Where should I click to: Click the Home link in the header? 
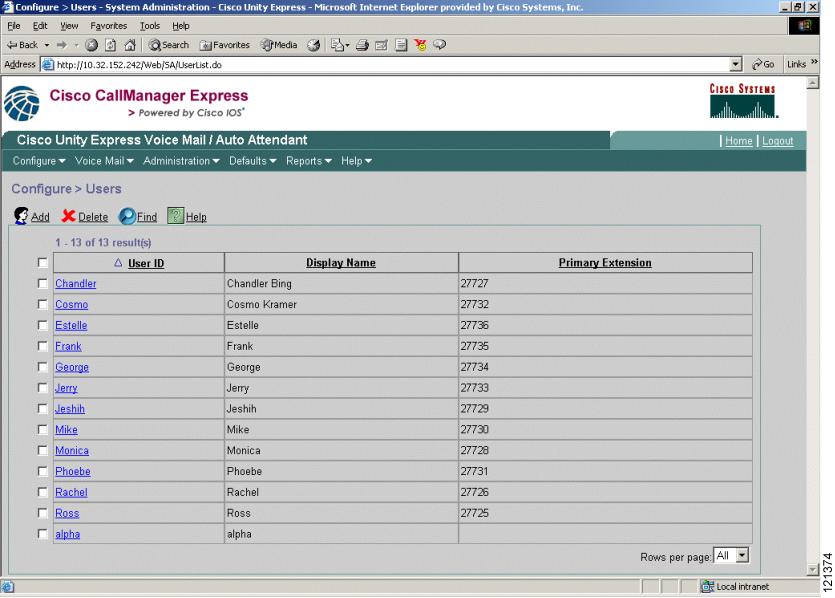(x=739, y=141)
